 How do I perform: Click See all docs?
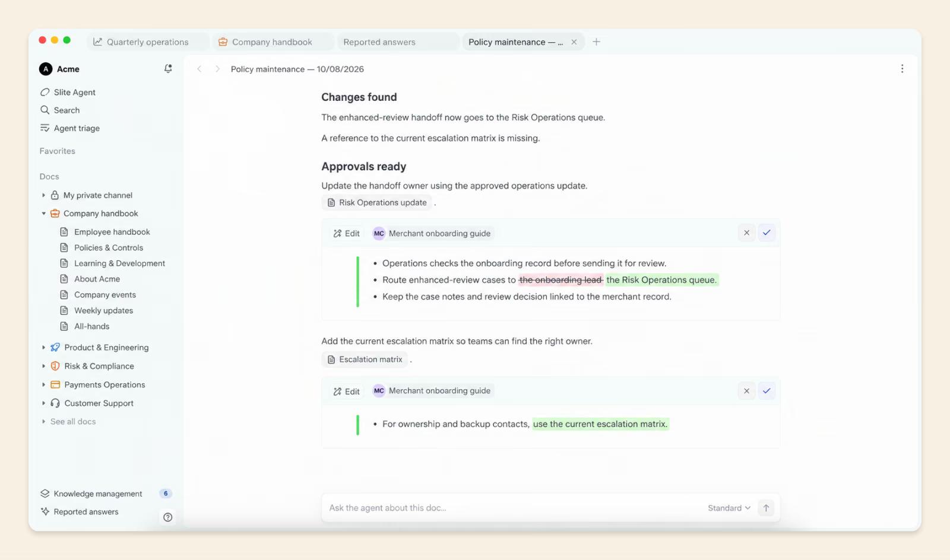(73, 422)
